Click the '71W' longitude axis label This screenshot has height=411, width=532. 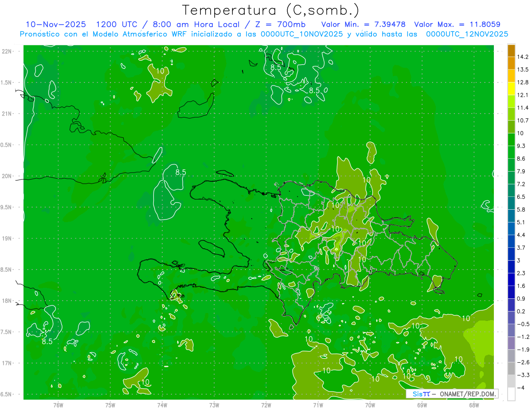tap(318, 405)
